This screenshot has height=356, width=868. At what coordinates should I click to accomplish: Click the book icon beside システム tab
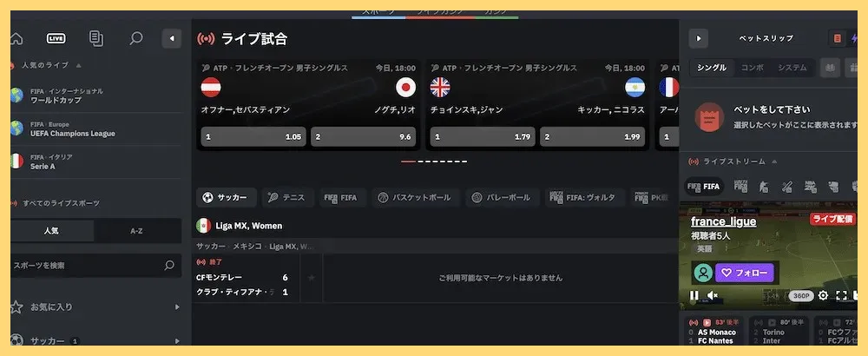coord(830,68)
